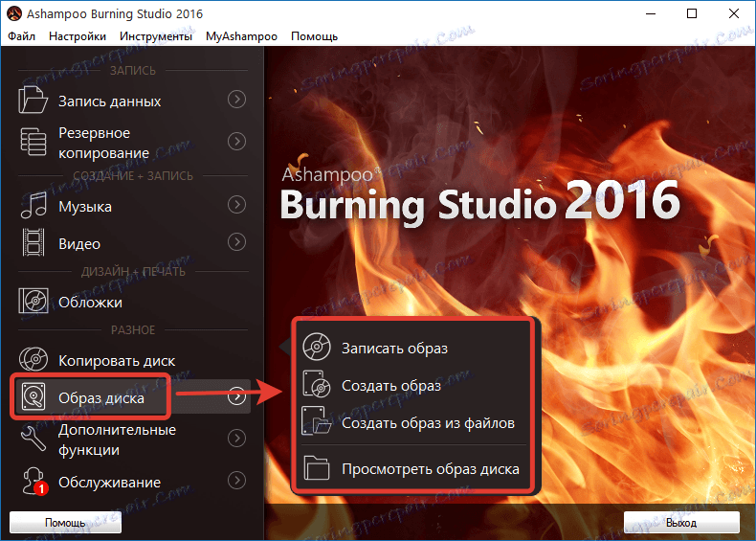
Task: Open Копировать диск label
Action: click(117, 360)
